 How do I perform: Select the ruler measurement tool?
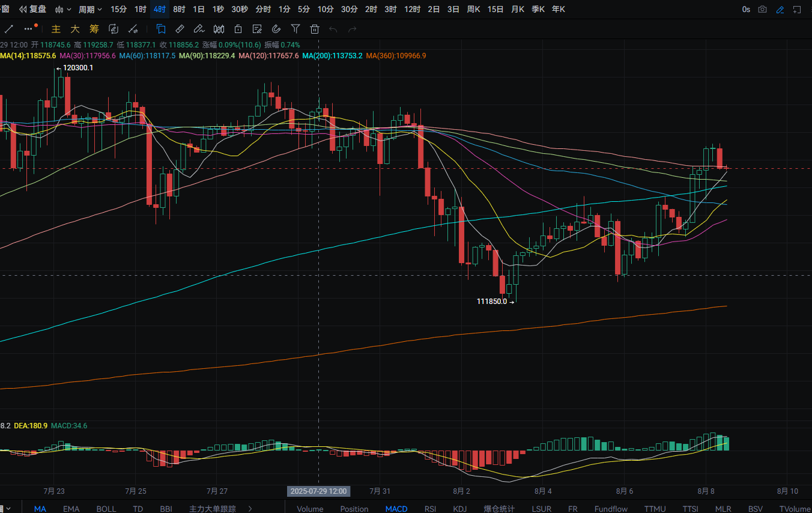coord(180,28)
